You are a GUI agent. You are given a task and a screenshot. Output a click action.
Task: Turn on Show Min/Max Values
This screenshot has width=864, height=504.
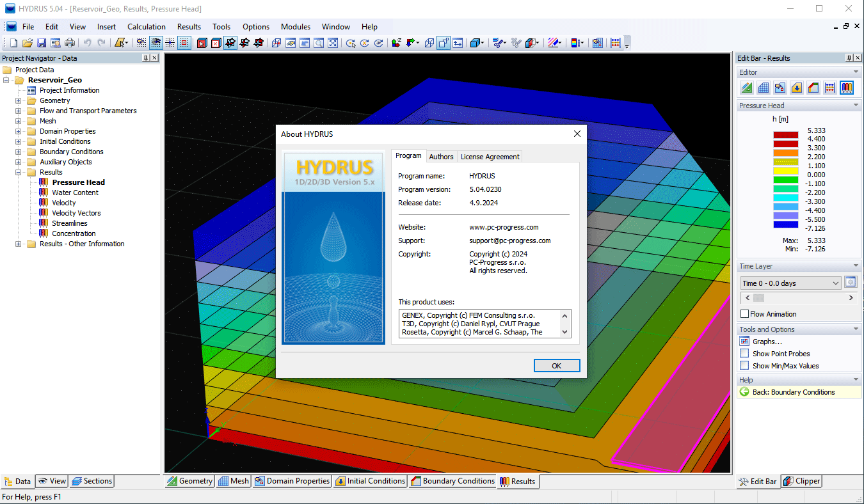coord(744,365)
